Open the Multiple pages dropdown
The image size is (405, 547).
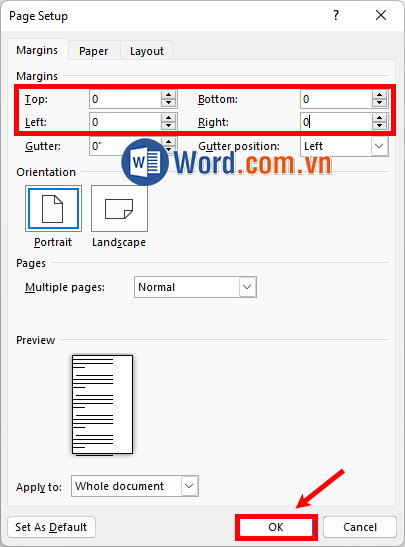(x=195, y=287)
